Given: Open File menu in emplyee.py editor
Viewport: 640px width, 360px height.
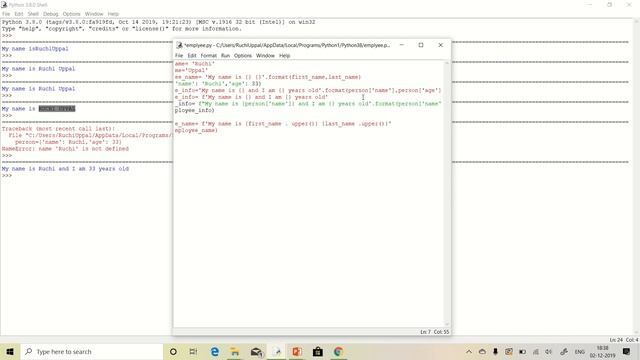Looking at the screenshot, I should pyautogui.click(x=179, y=56).
